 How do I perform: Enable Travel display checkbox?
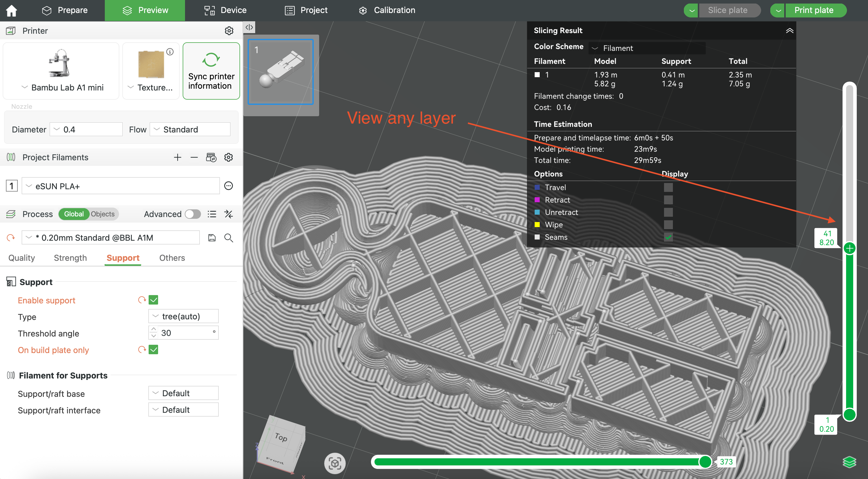[668, 187]
